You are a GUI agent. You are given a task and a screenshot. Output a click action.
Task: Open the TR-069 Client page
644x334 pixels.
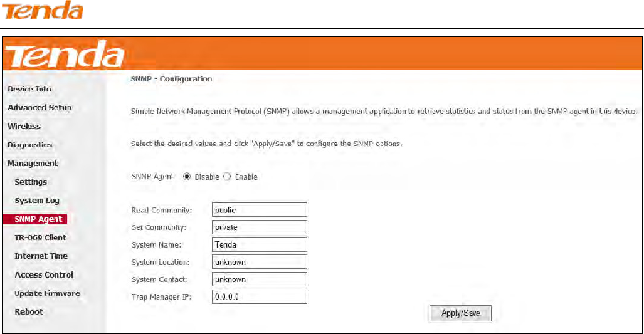click(x=40, y=237)
